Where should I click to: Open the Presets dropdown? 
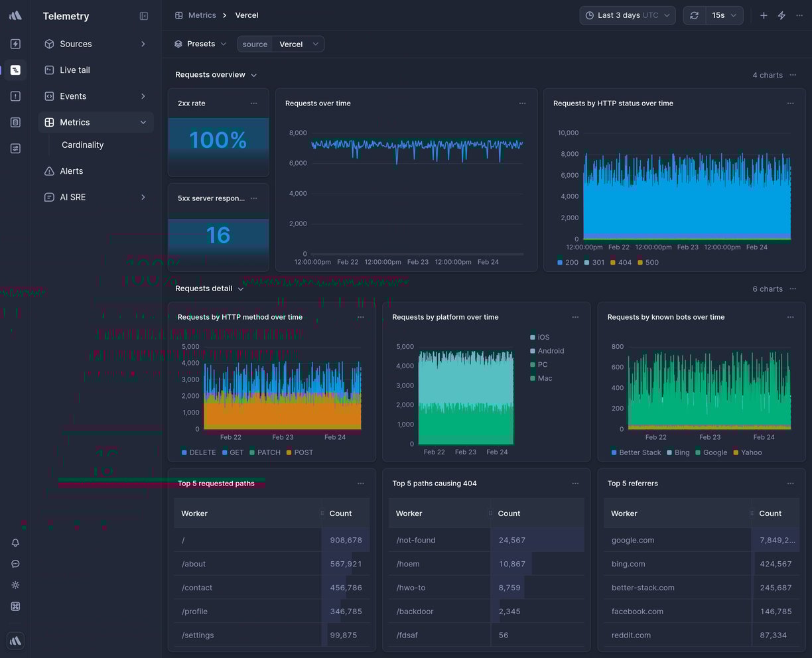200,43
